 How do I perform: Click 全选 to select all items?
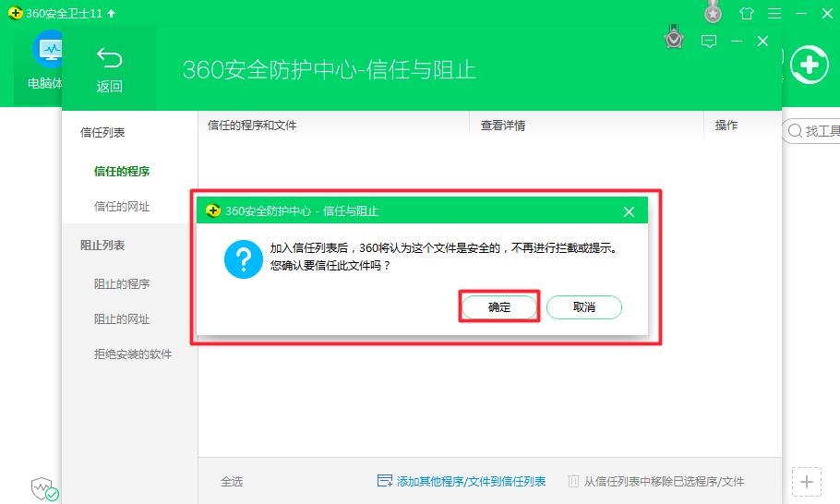[232, 482]
